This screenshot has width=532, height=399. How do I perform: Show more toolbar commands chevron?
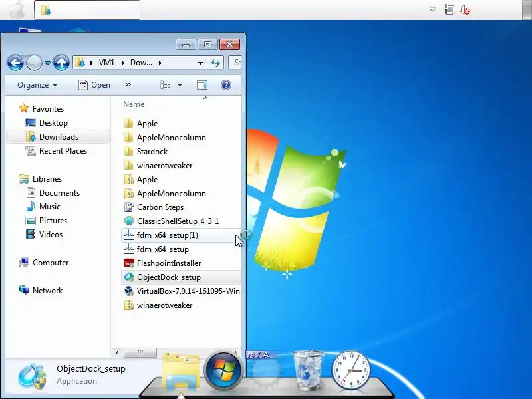point(128,85)
